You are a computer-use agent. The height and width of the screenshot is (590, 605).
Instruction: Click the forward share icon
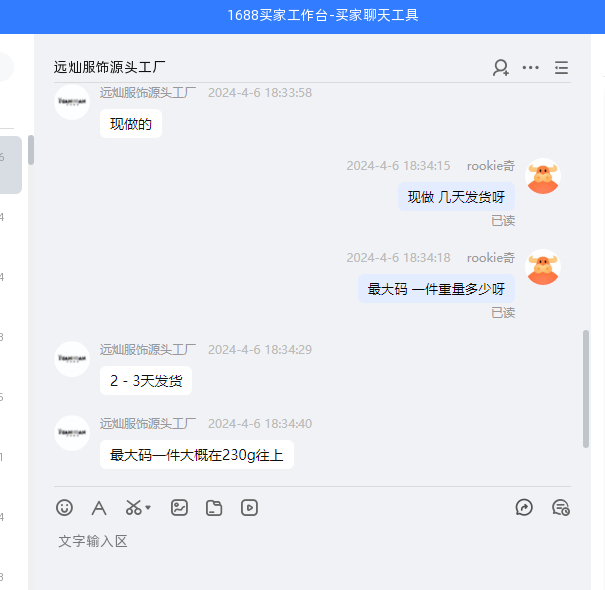(x=524, y=508)
